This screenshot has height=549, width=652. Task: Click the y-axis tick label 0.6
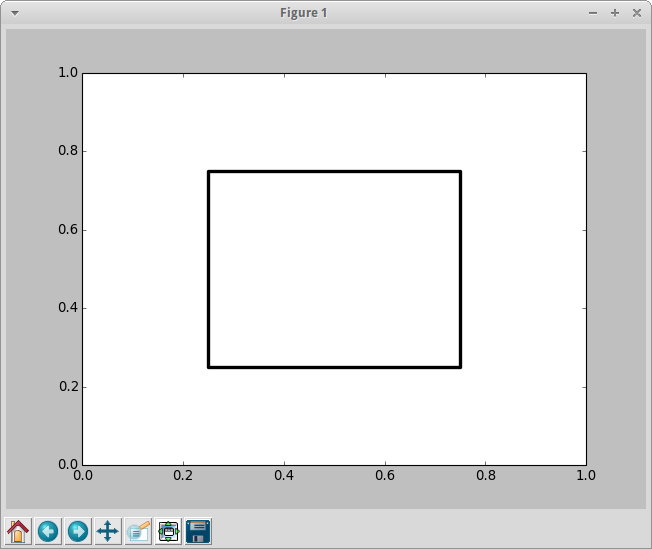pos(68,229)
